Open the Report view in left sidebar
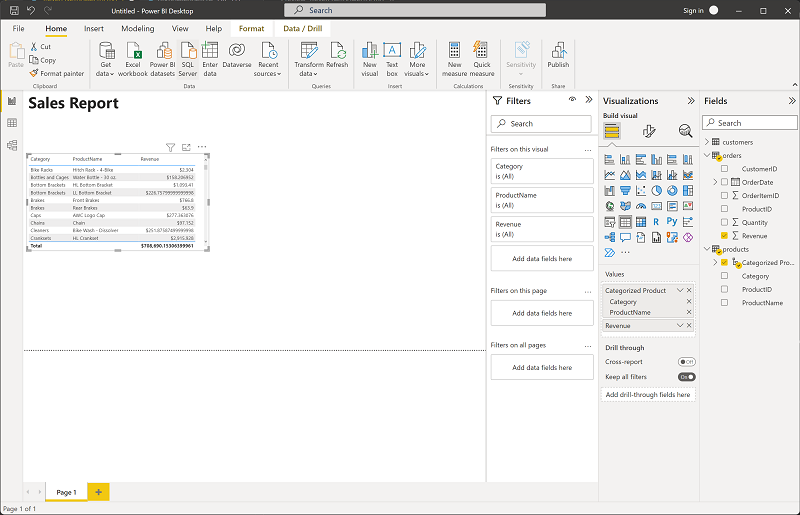 coord(12,101)
